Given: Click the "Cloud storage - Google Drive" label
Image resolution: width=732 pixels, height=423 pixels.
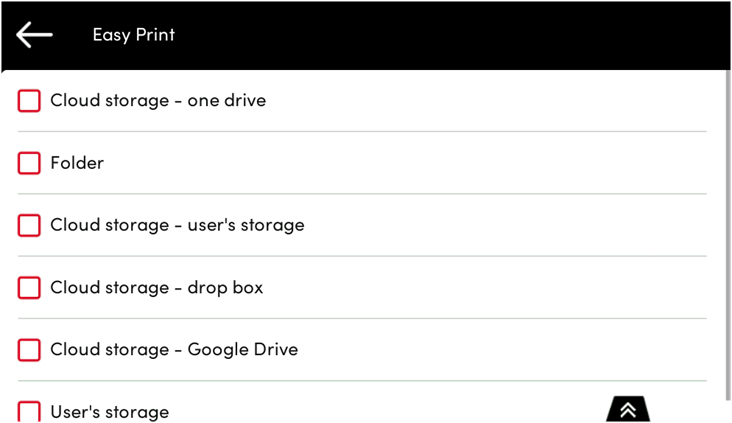Looking at the screenshot, I should coord(174,350).
